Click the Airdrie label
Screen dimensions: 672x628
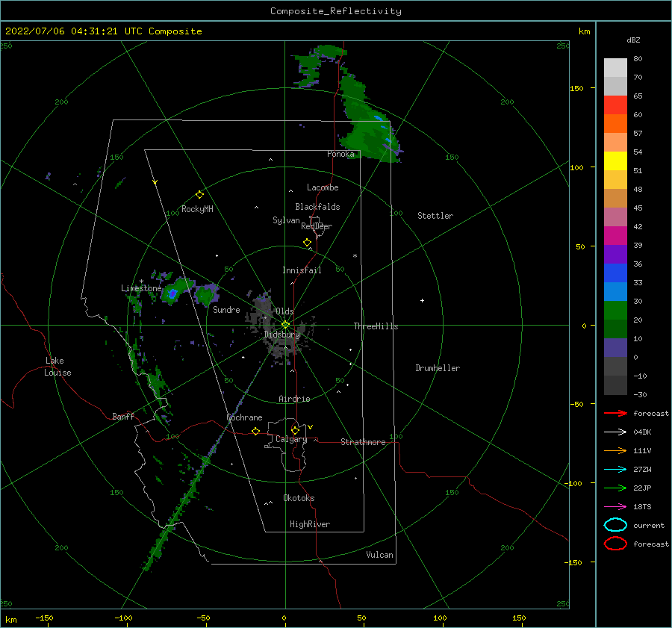point(294,399)
